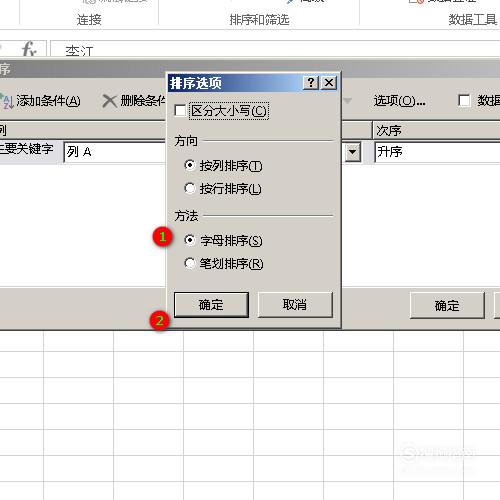This screenshot has width=500, height=500.
Task: Click 确定 button in the background Sort window
Action: click(x=447, y=305)
